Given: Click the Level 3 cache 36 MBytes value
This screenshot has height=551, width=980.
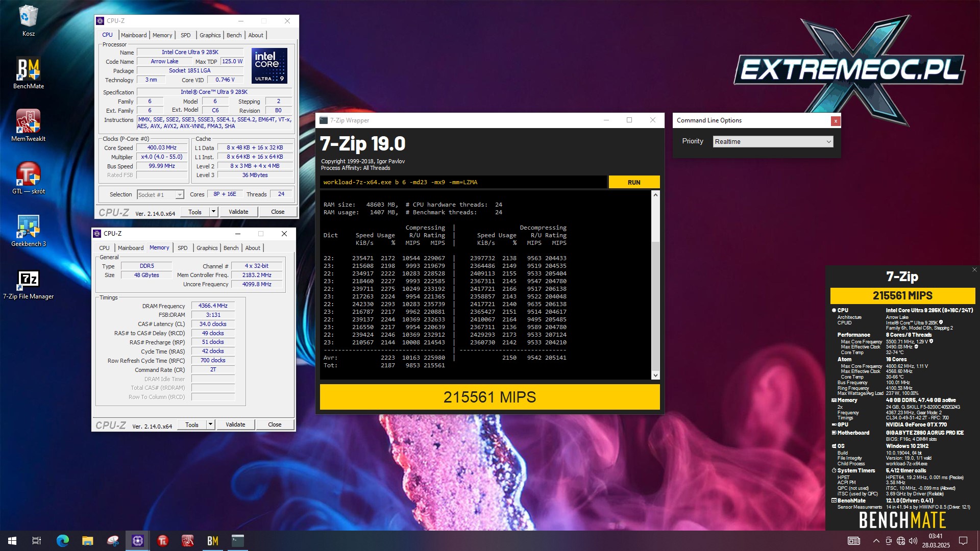Looking at the screenshot, I should tap(255, 175).
